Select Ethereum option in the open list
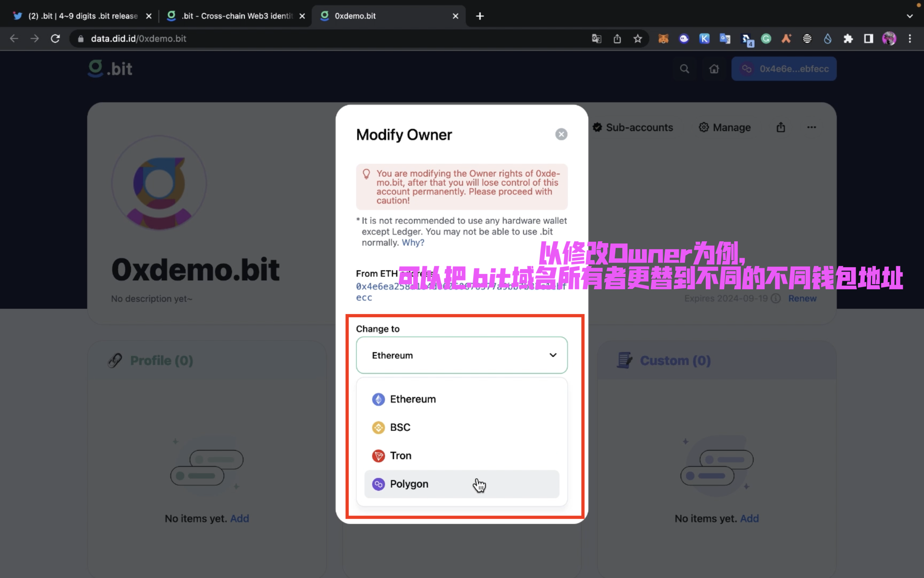This screenshot has width=924, height=578. pyautogui.click(x=462, y=399)
